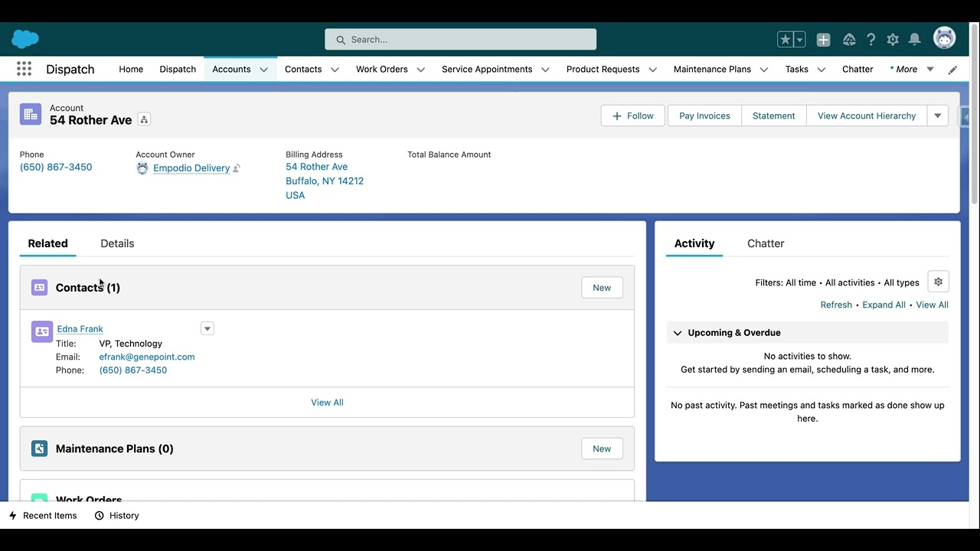
Task: Click the Salesforce cloud logo
Action: point(25,39)
